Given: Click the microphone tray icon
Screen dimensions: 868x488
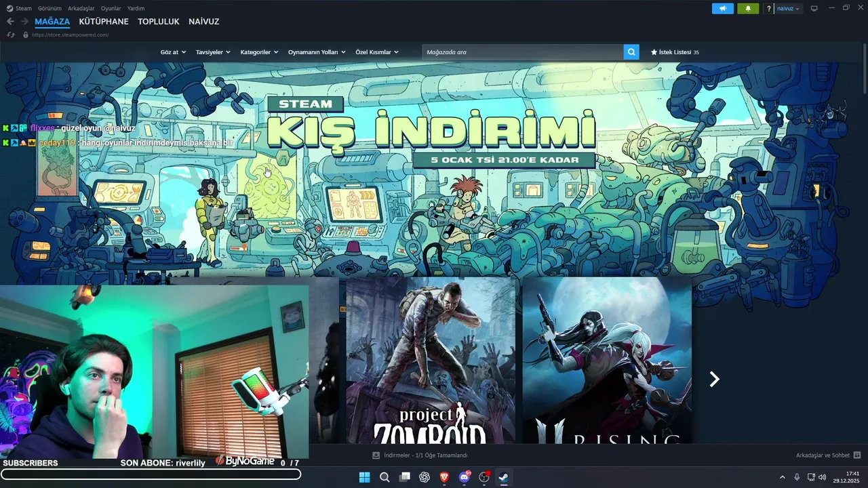Looking at the screenshot, I should point(797,477).
